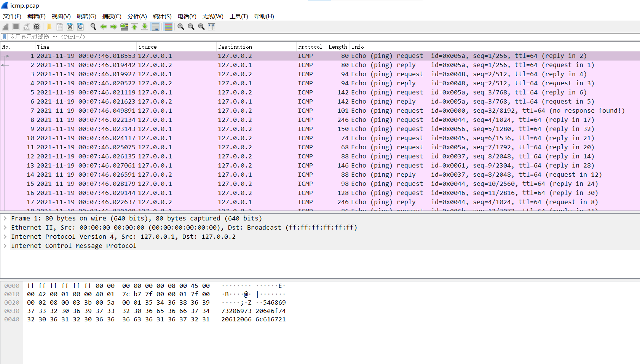Open the 无线(W) menu

tap(213, 16)
